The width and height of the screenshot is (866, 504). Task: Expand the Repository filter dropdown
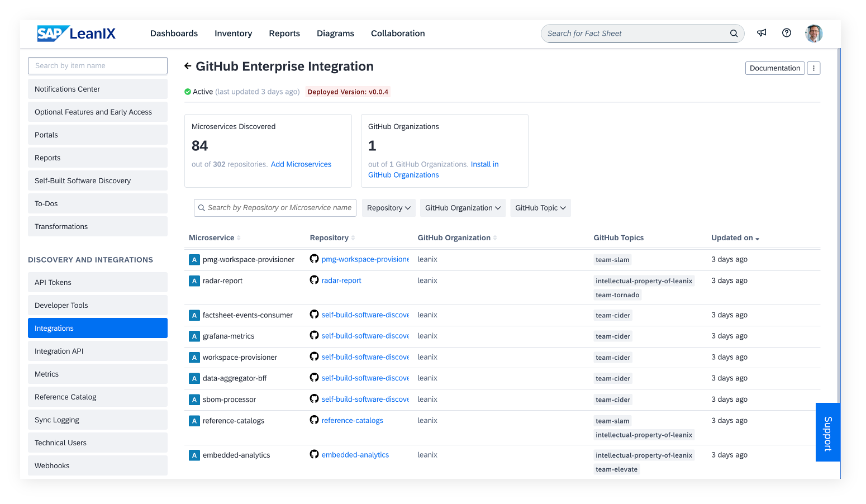tap(389, 208)
